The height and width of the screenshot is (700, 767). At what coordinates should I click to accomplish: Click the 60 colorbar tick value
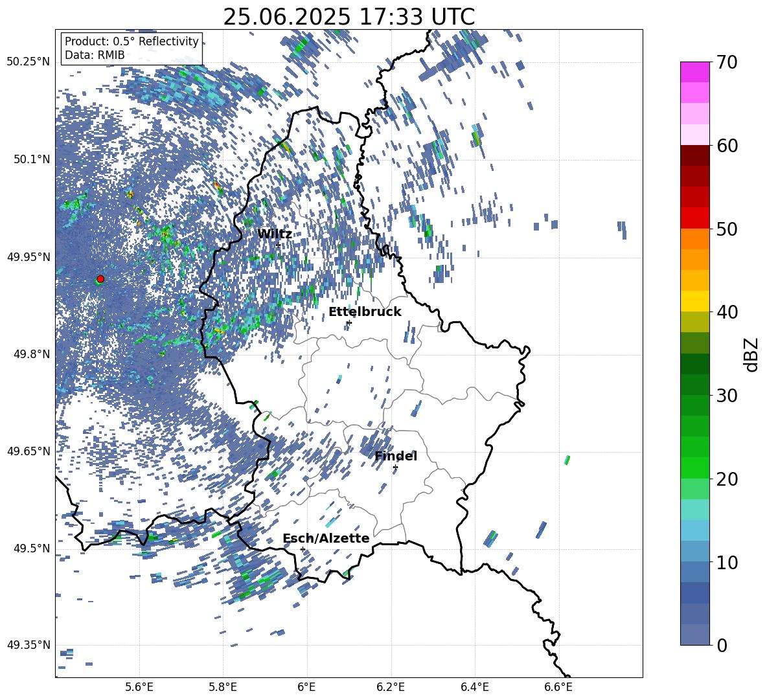point(727,146)
